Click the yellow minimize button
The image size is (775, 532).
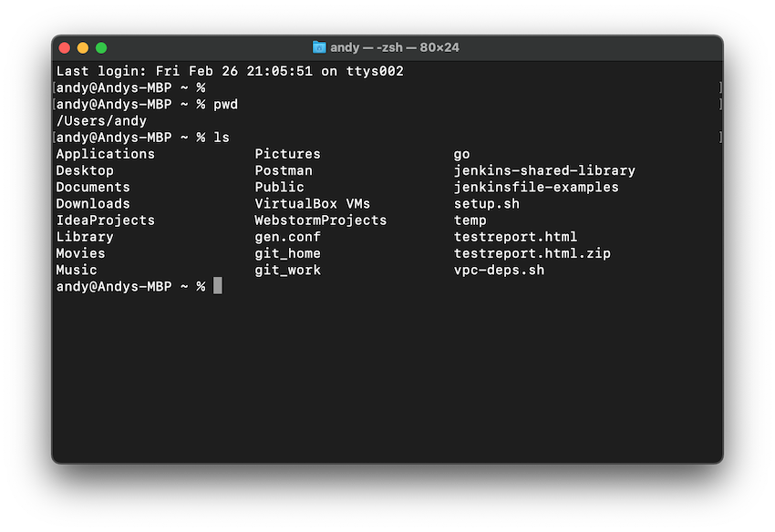(x=83, y=46)
